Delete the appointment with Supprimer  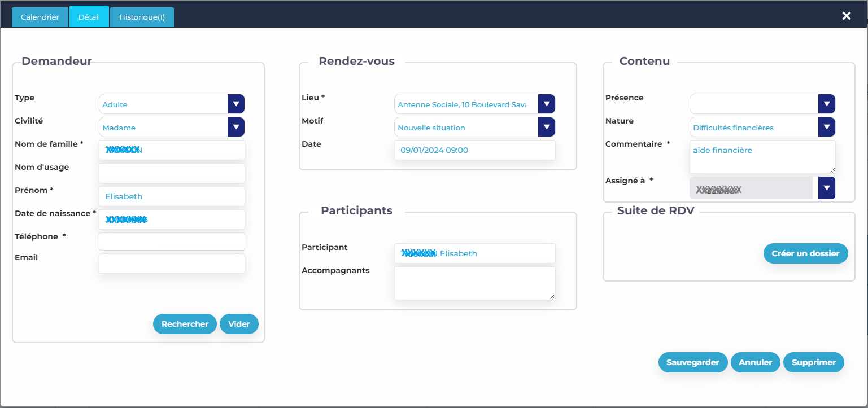tap(813, 362)
